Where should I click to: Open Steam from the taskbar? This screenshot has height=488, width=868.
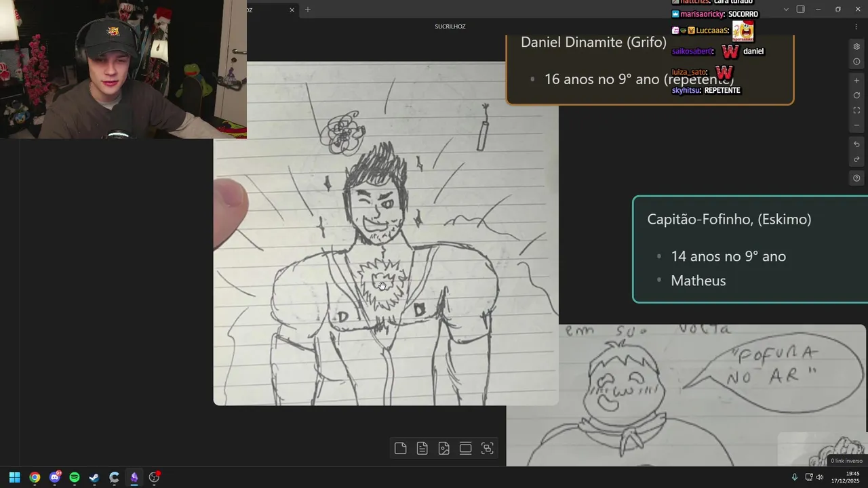94,477
